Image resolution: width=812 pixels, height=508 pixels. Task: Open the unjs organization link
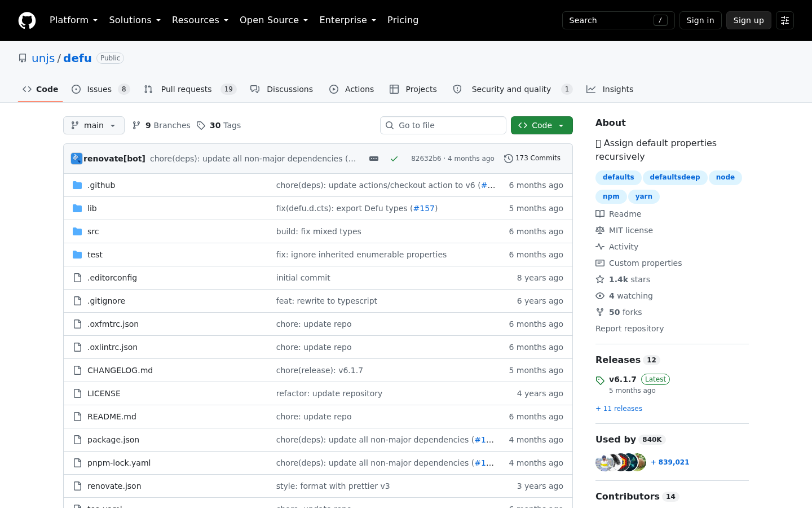[x=43, y=58]
